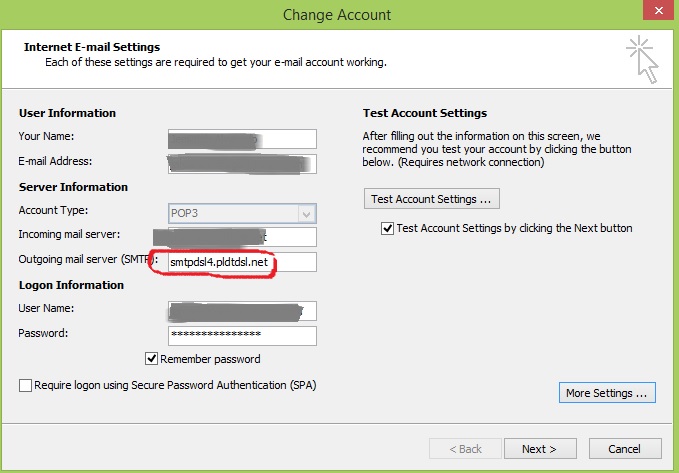Focus the Password field

242,335
